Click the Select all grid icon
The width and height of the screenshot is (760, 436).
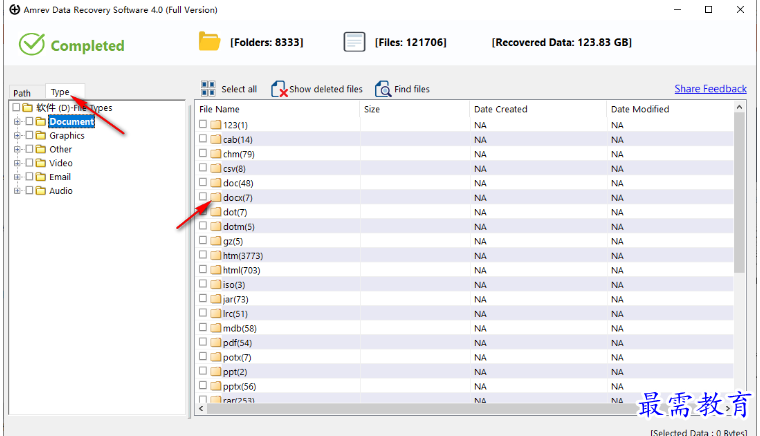(x=208, y=89)
